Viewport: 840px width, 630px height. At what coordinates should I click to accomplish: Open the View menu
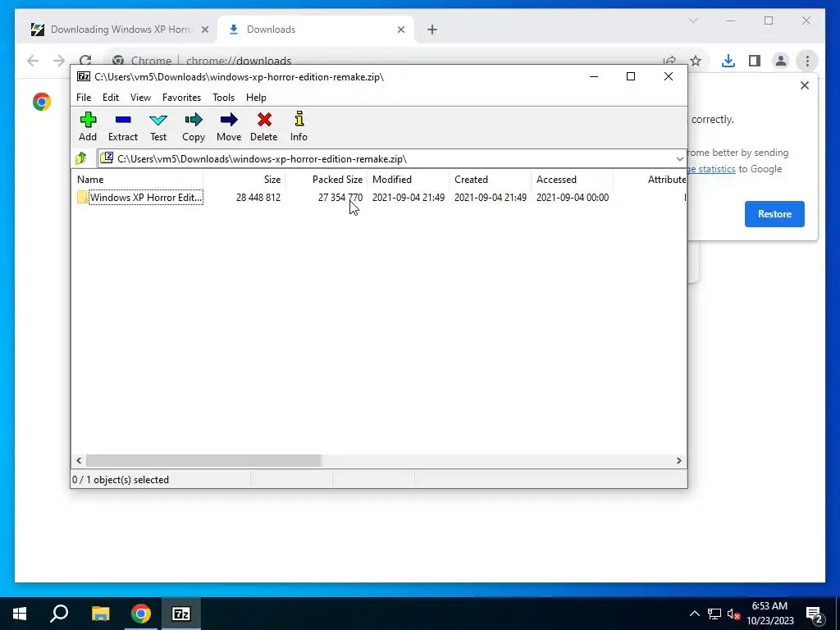140,98
